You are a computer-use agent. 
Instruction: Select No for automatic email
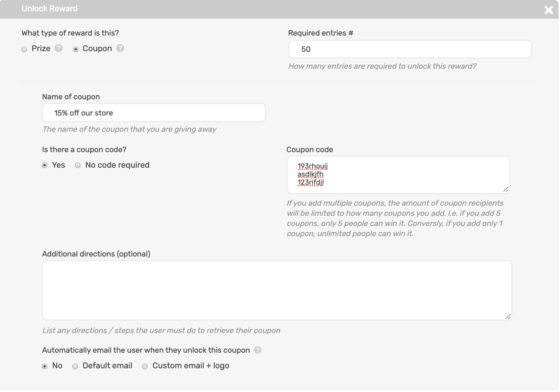pyautogui.click(x=44, y=366)
